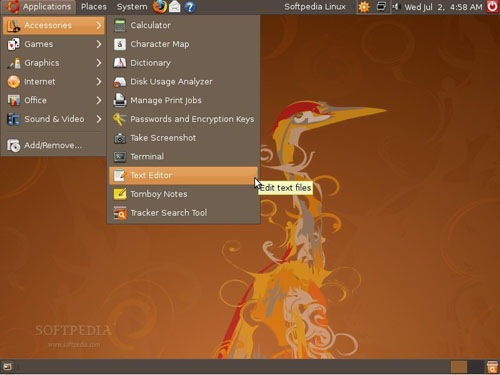
Task: Switch to the second dark workspace
Action: [475, 367]
